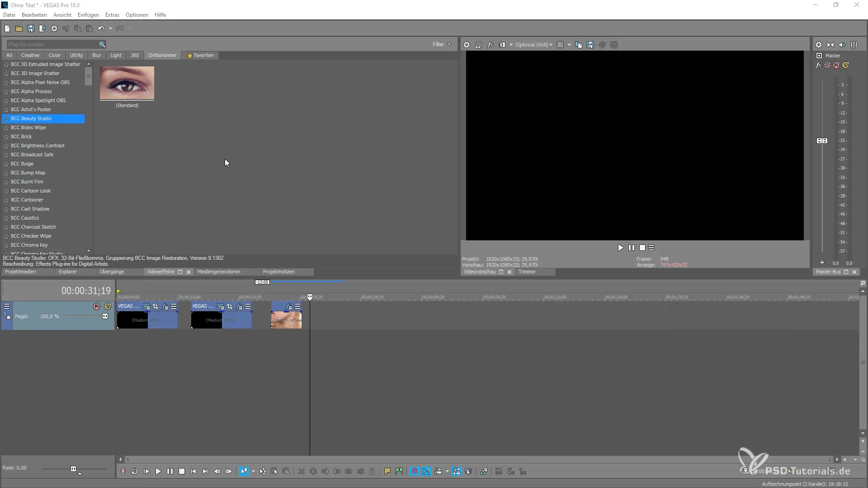Solo the Master bus
Screen dimensions: 868x488
[x=845, y=65]
